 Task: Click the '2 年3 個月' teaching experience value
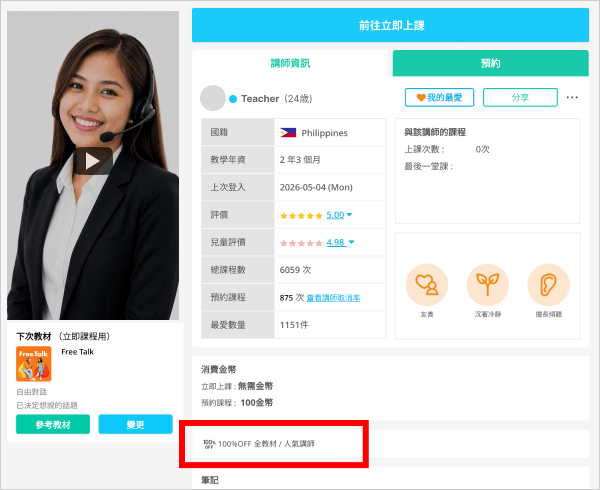tap(300, 160)
